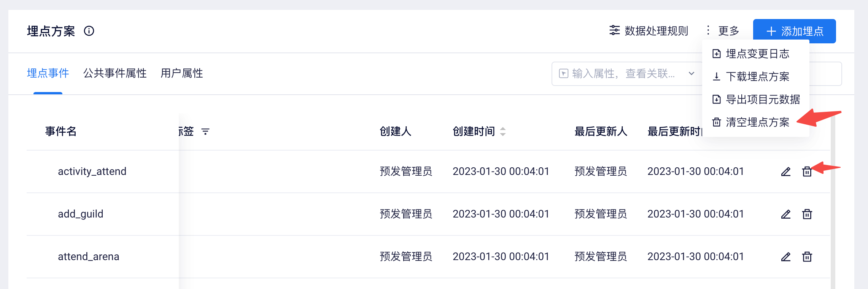Choose 下载埋点方案 menu item
The image size is (868, 289).
pyautogui.click(x=751, y=76)
